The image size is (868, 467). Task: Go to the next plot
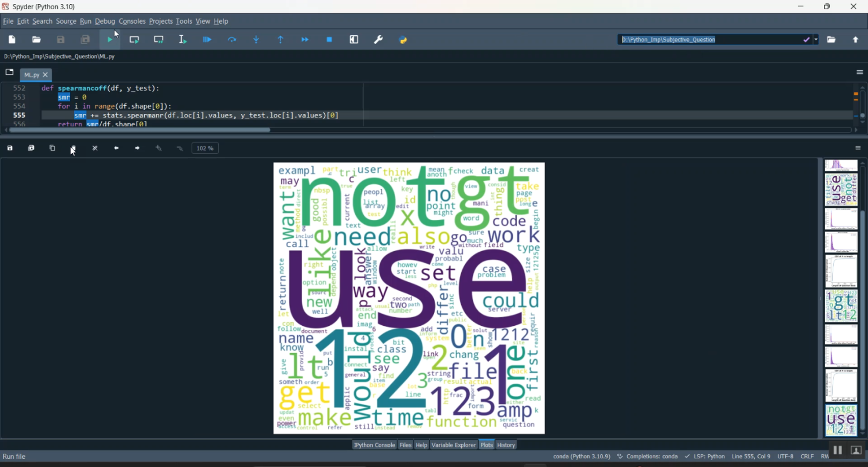tap(137, 148)
